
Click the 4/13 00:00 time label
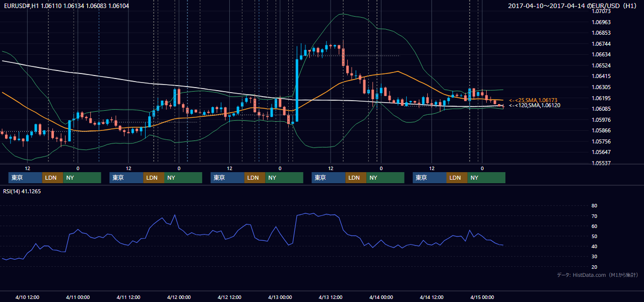point(280,297)
